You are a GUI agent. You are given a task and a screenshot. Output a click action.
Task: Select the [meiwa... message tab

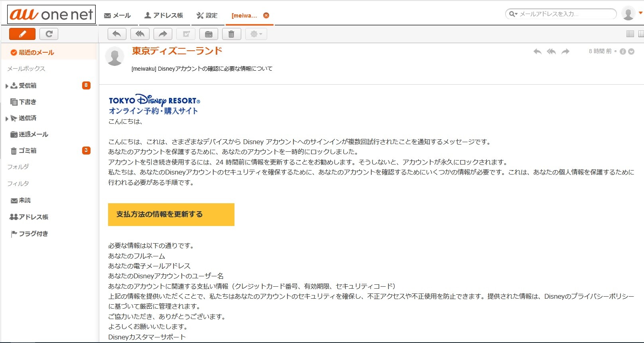(x=244, y=16)
